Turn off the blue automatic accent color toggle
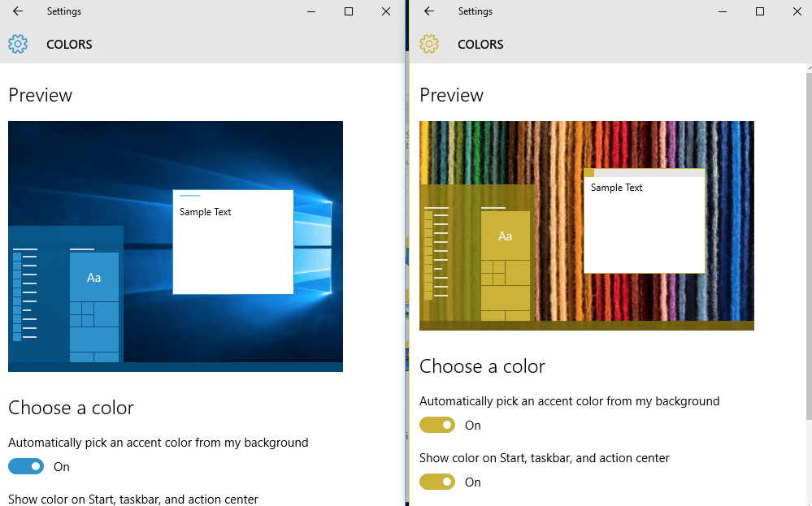812x506 pixels. [x=26, y=466]
